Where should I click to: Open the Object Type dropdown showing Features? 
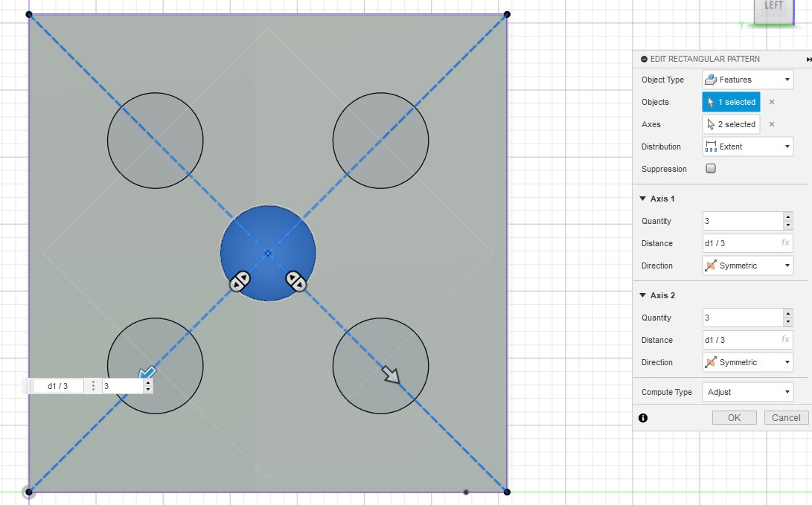click(x=747, y=80)
